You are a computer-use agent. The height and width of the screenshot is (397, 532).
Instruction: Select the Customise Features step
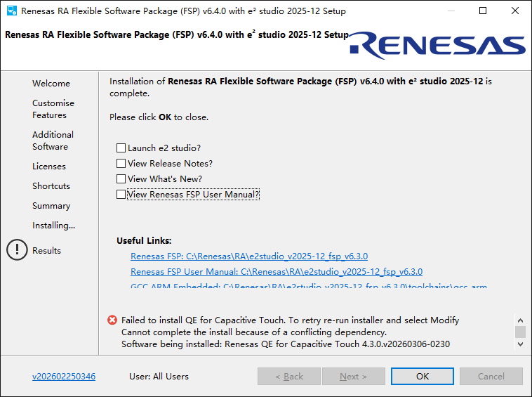tap(53, 109)
